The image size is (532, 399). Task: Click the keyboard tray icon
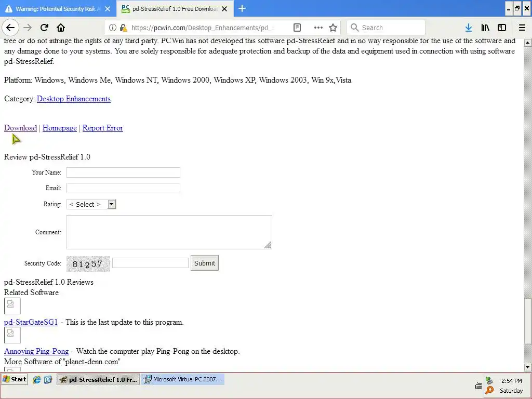478,386
